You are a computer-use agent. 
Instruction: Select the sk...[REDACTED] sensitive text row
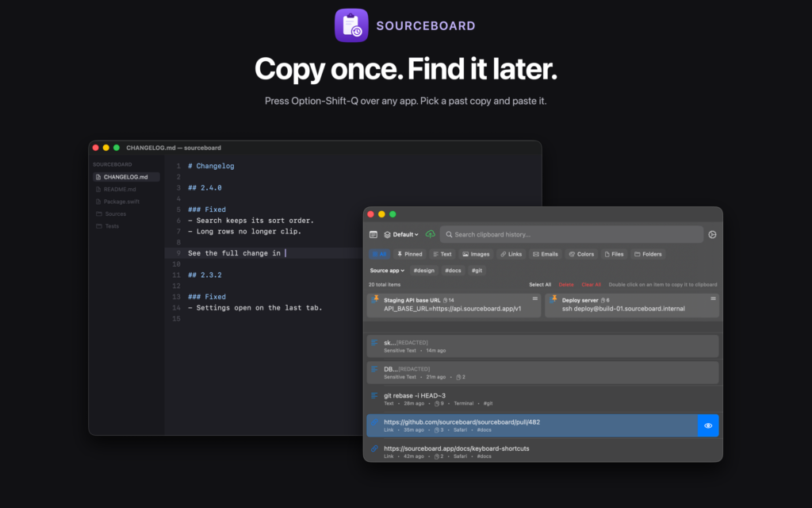click(x=542, y=346)
